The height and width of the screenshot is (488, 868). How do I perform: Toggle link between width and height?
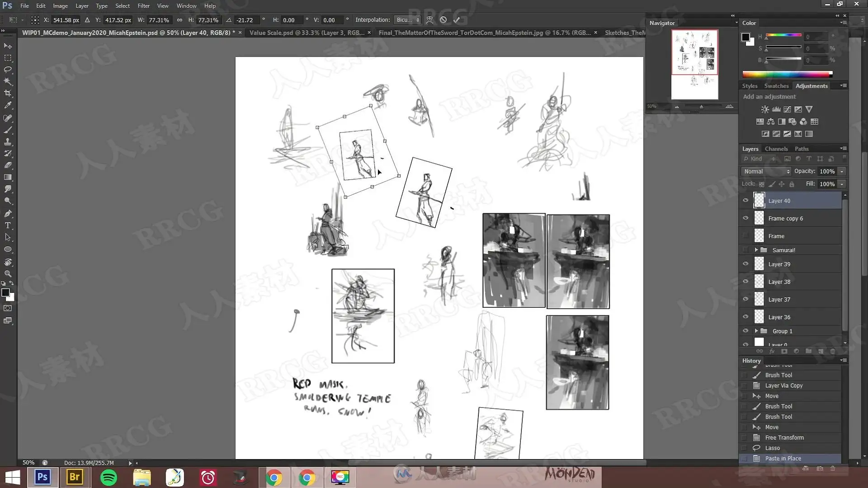point(179,20)
